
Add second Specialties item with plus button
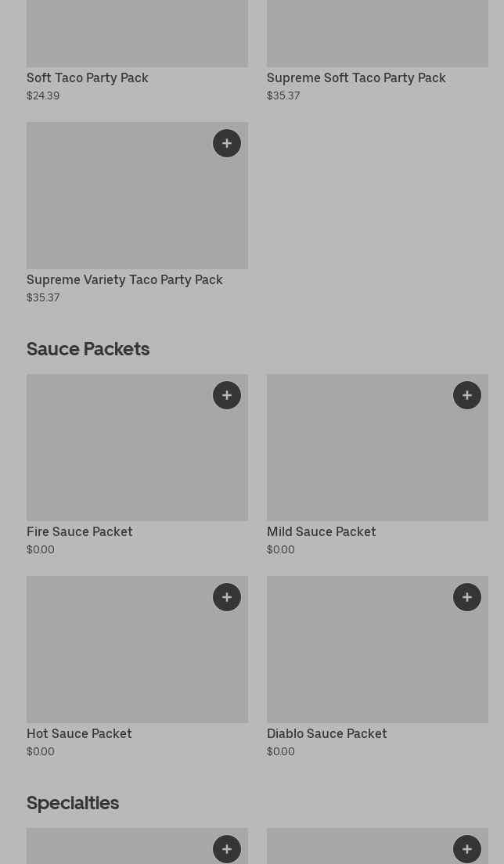(x=467, y=849)
